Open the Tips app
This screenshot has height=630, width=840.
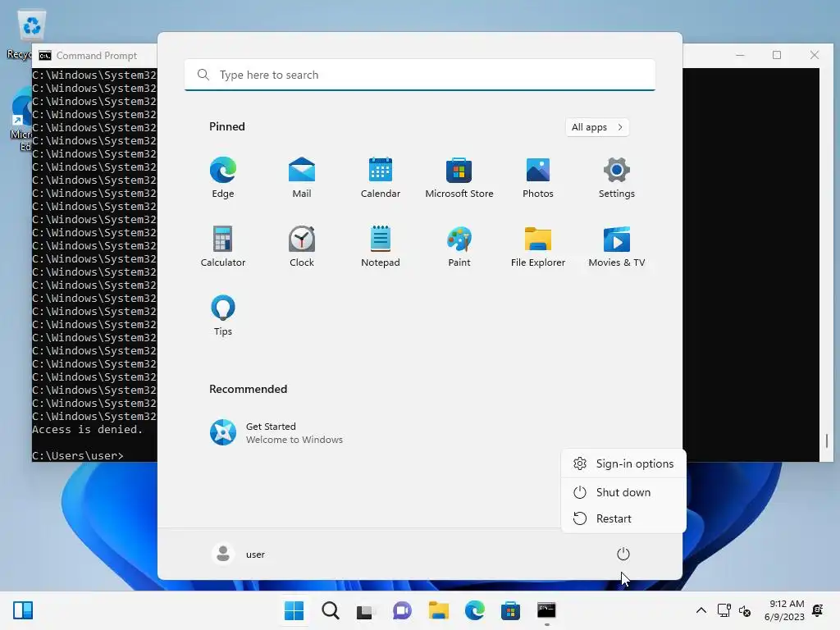223,316
